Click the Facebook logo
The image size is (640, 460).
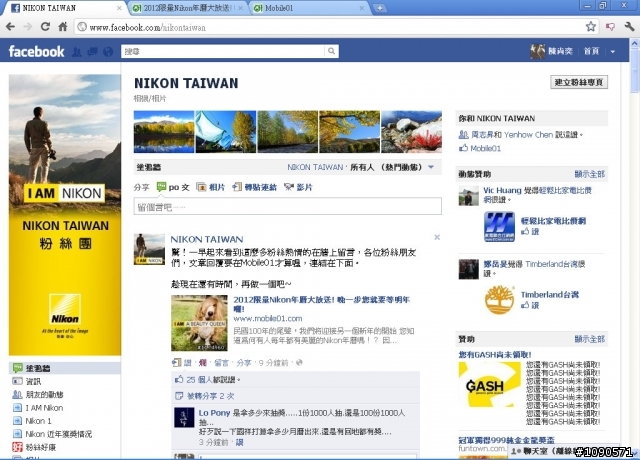point(36,51)
